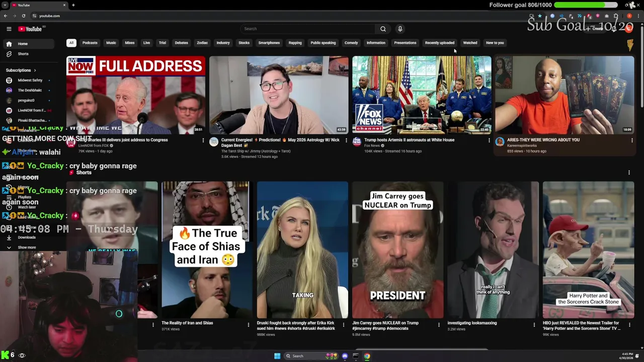Select the Industry filter chip
This screenshot has width=644, height=362.
click(x=223, y=43)
